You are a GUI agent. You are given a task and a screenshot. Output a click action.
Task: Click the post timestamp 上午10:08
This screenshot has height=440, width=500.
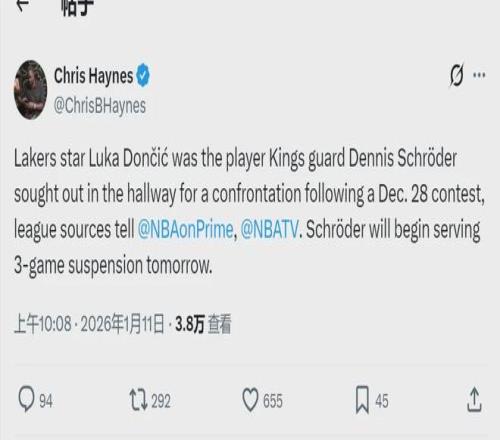(x=43, y=324)
